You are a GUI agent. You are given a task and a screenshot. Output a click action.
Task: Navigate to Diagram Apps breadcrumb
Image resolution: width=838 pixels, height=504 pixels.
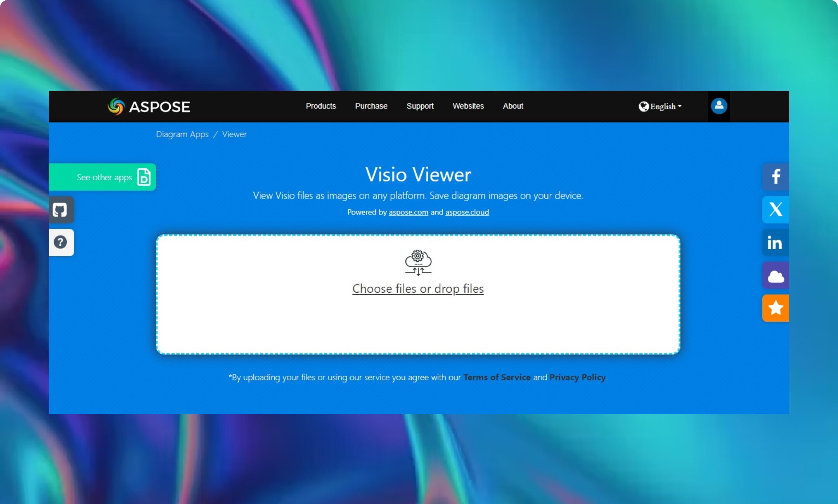click(182, 134)
